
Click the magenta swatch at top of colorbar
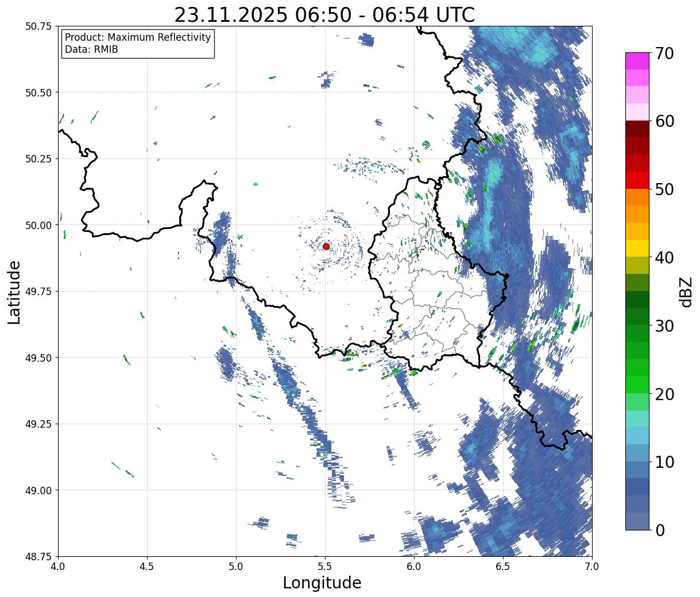637,61
